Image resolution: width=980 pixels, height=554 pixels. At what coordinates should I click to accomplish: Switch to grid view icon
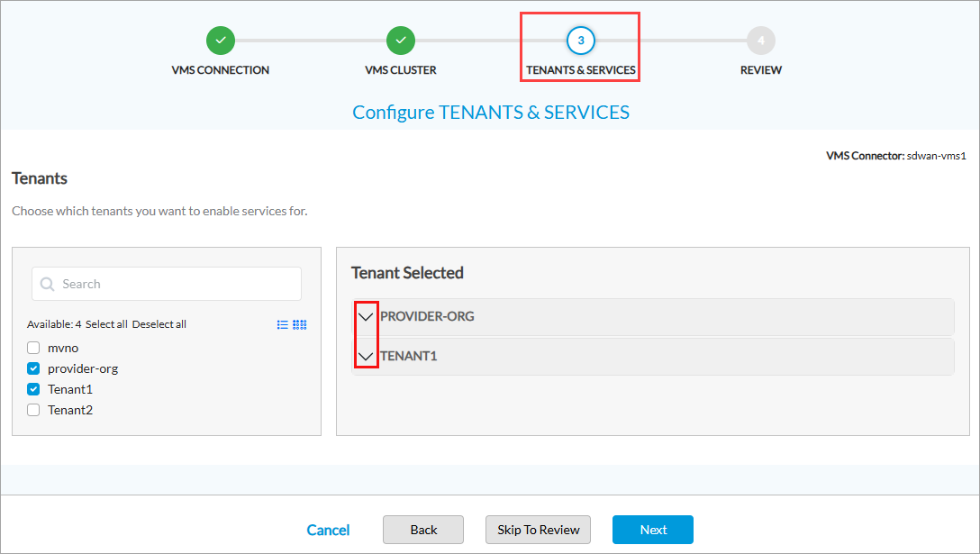coord(300,324)
